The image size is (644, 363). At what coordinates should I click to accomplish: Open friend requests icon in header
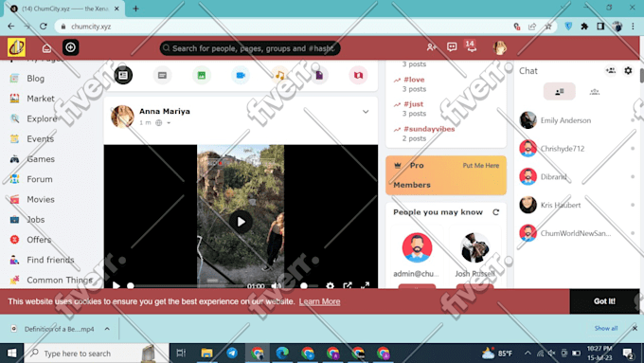pos(431,47)
